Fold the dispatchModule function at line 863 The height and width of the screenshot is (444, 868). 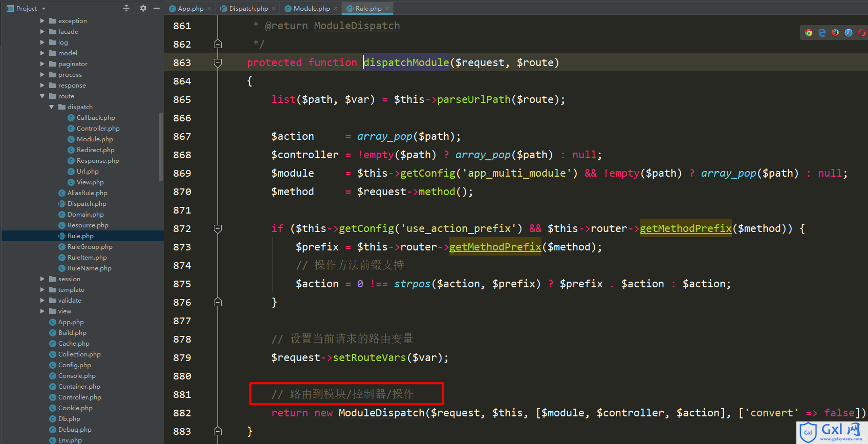click(218, 62)
